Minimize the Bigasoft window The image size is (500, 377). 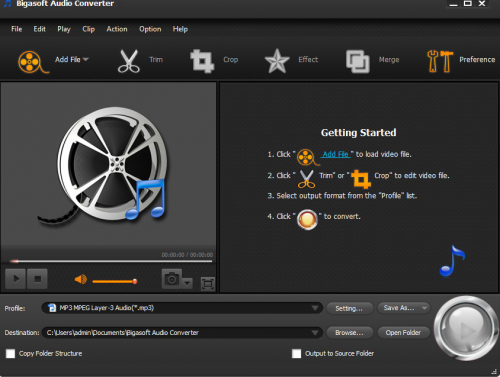(x=453, y=4)
